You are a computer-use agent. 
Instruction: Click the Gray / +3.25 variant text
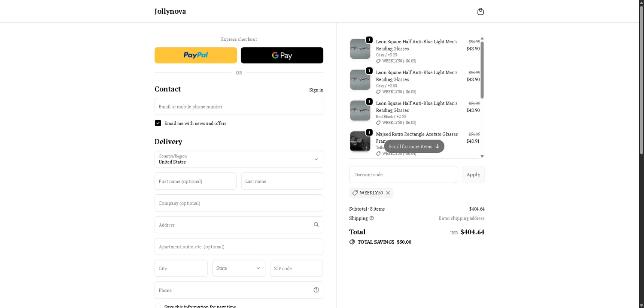[x=386, y=55]
